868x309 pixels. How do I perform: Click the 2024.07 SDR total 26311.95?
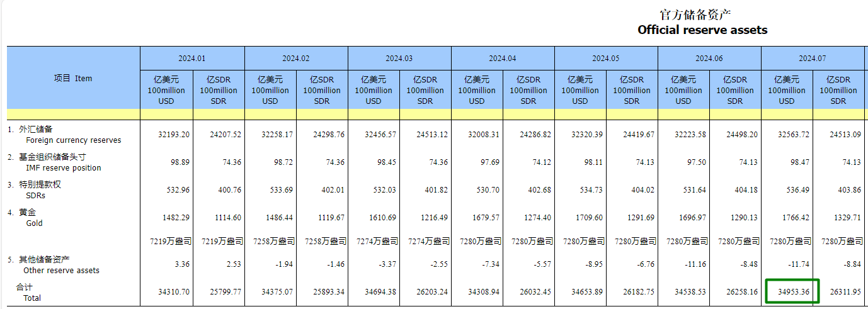[843, 293]
